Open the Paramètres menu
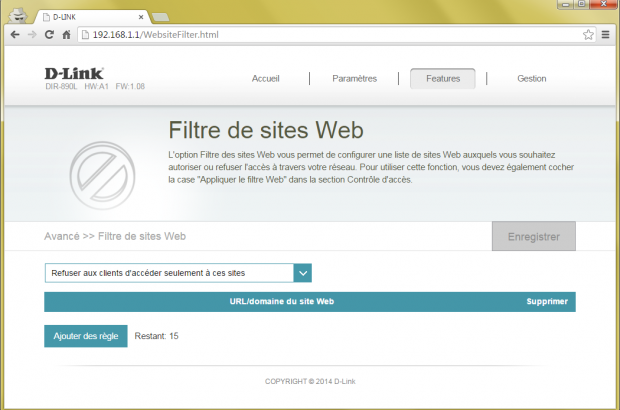The width and height of the screenshot is (620, 410). tap(354, 79)
